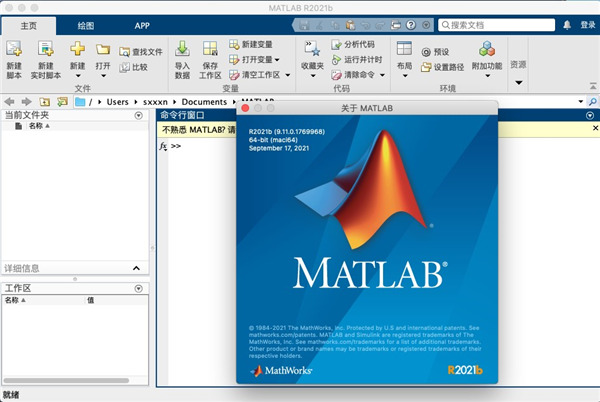
Task: Click the command prompt >> input area
Action: [176, 146]
